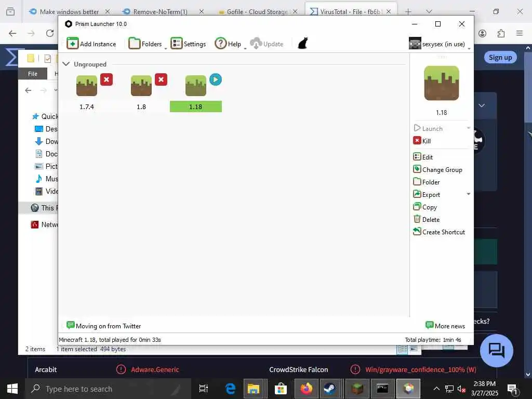Screen dimensions: 532x399
Task: Click the Total playtime status text
Action: coord(433,340)
